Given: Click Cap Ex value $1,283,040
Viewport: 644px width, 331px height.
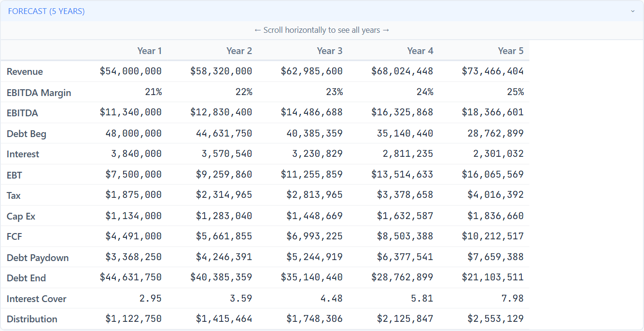Looking at the screenshot, I should [x=224, y=216].
